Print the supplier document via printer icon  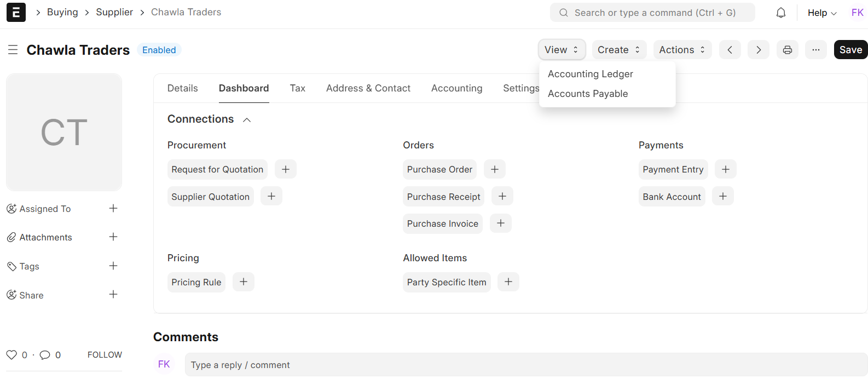(787, 50)
